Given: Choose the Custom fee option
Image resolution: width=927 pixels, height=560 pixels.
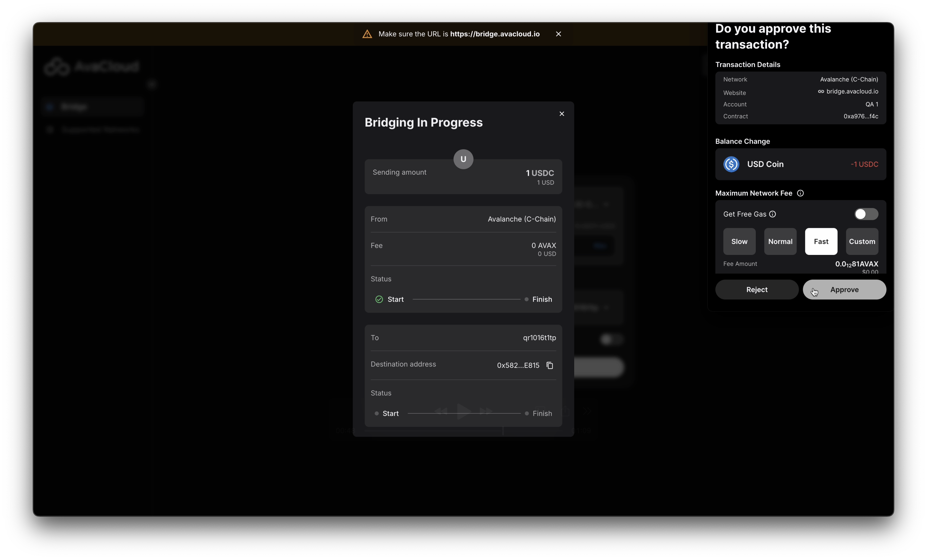Looking at the screenshot, I should tap(861, 241).
